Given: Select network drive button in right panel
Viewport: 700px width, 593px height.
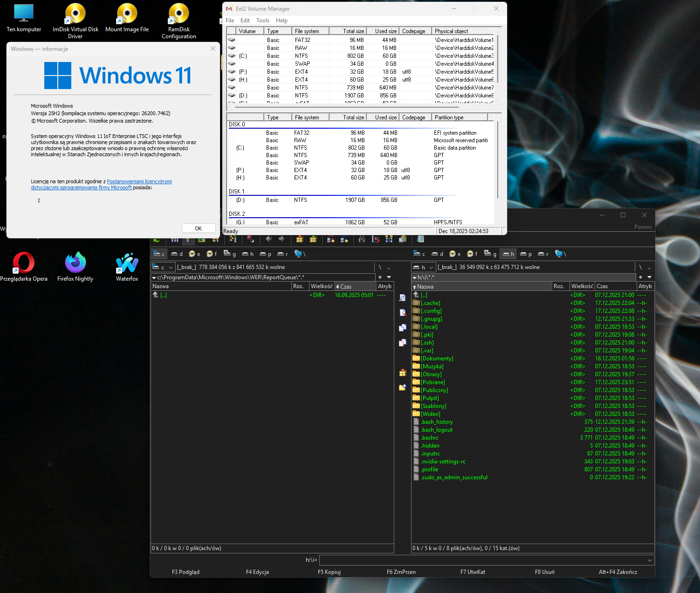Looking at the screenshot, I should tap(561, 254).
